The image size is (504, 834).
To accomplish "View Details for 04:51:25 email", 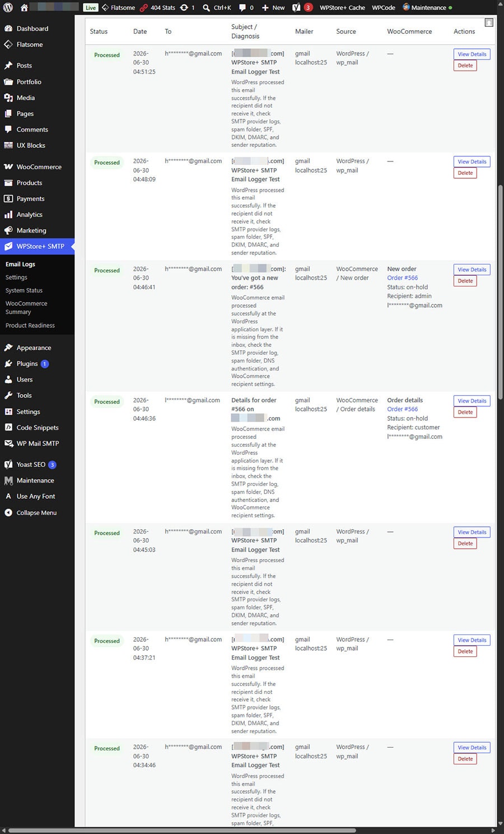I will [472, 54].
